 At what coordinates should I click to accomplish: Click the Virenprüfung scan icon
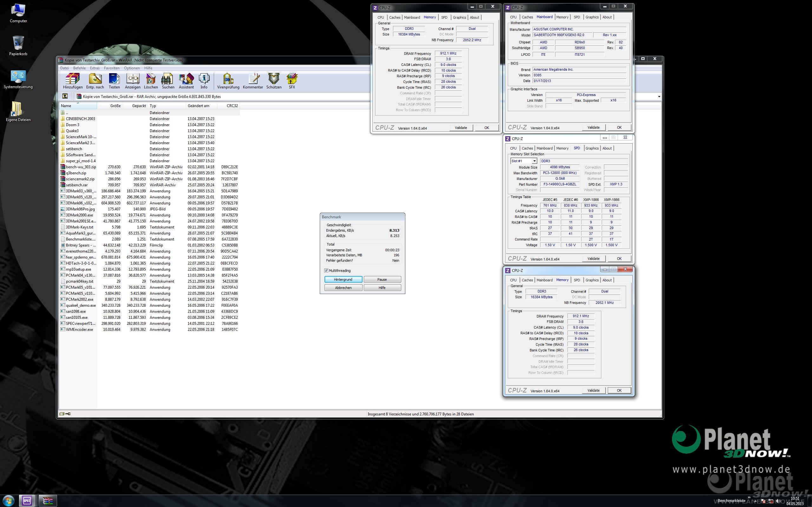228,81
